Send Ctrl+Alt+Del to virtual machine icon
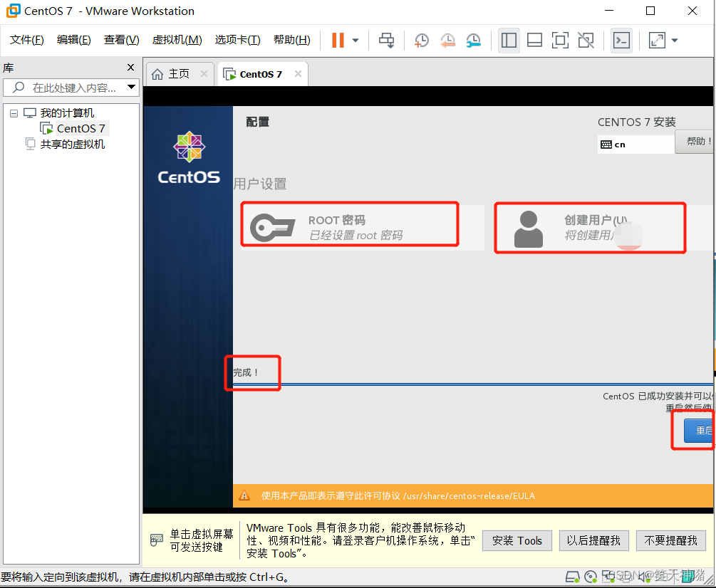716x588 pixels. click(386, 40)
